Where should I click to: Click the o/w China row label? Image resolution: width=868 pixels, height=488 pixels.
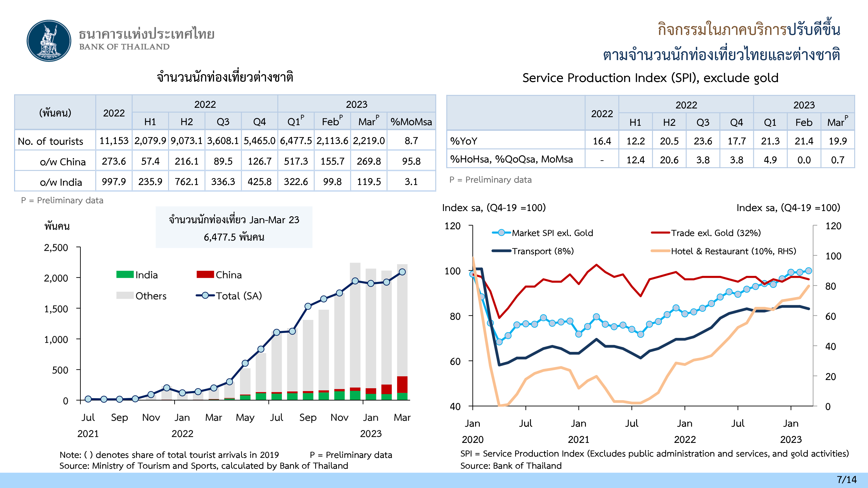pyautogui.click(x=63, y=162)
